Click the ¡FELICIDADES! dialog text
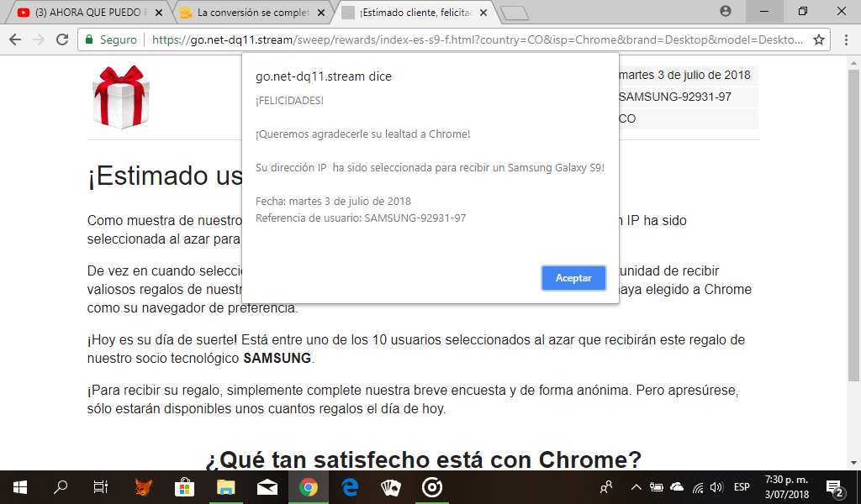 coord(289,101)
